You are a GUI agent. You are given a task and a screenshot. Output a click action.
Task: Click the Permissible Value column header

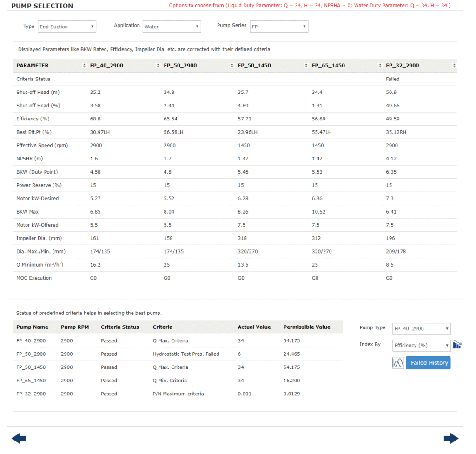point(307,327)
